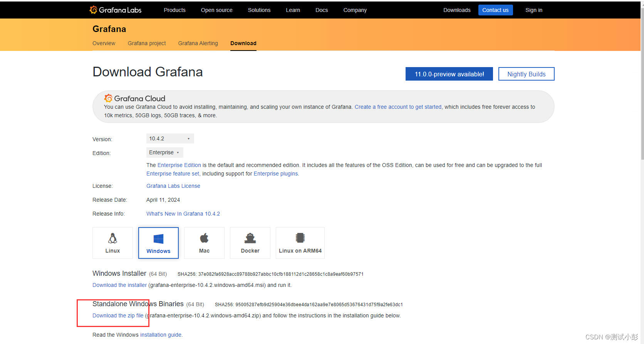
Task: Click Create a free account to get started
Action: (398, 107)
